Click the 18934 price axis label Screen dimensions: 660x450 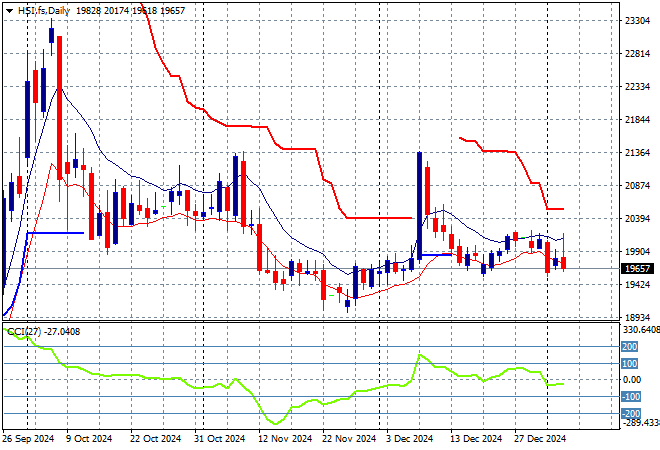636,317
